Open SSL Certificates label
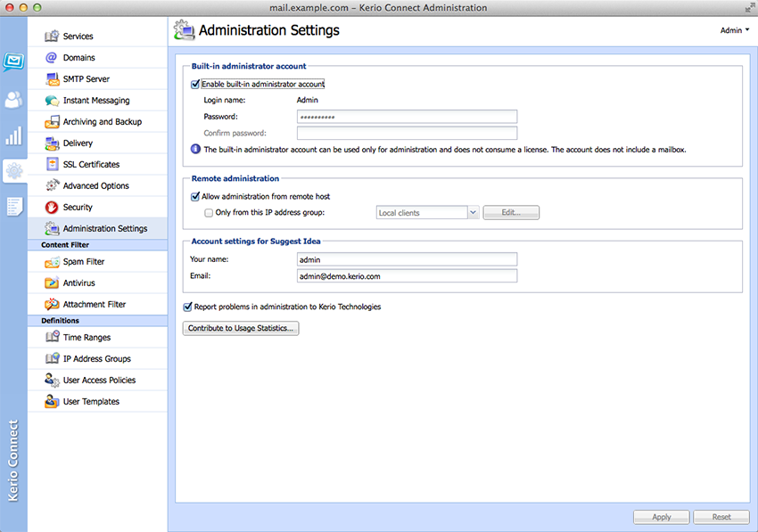This screenshot has height=532, width=758. tap(91, 164)
